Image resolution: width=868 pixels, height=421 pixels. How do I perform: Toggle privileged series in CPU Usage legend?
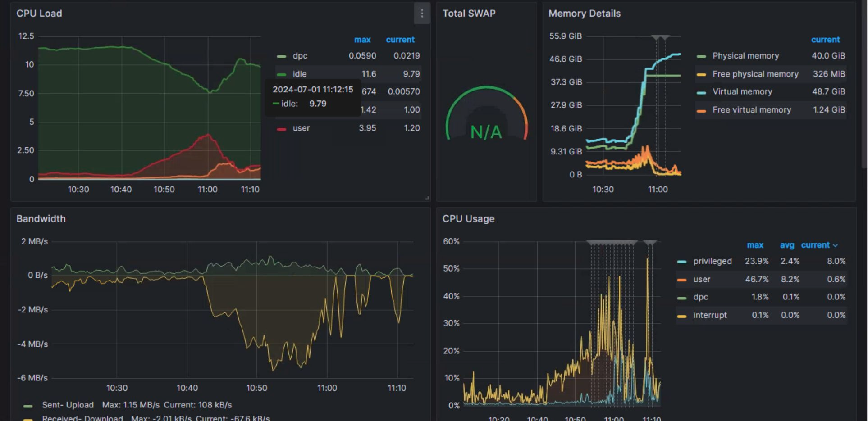tap(713, 261)
